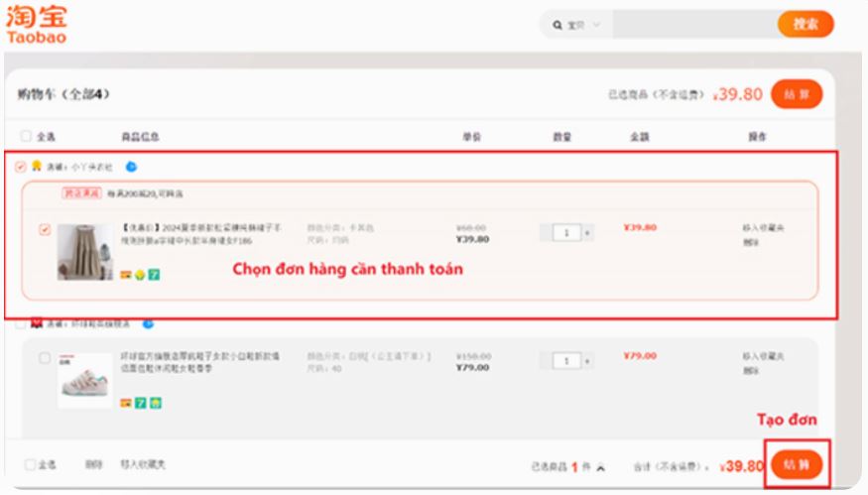Click the red cross-shop discount tag
Image resolution: width=868 pixels, height=495 pixels.
pos(81,193)
